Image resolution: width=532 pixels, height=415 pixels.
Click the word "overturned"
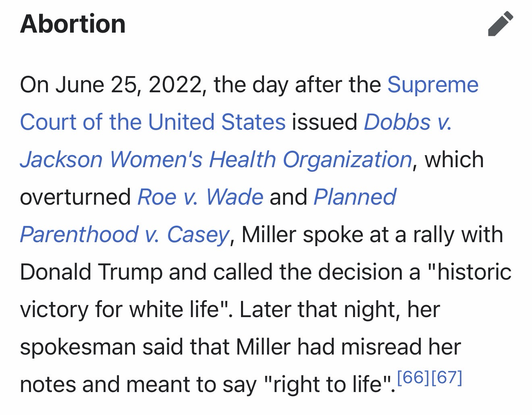coord(75,197)
